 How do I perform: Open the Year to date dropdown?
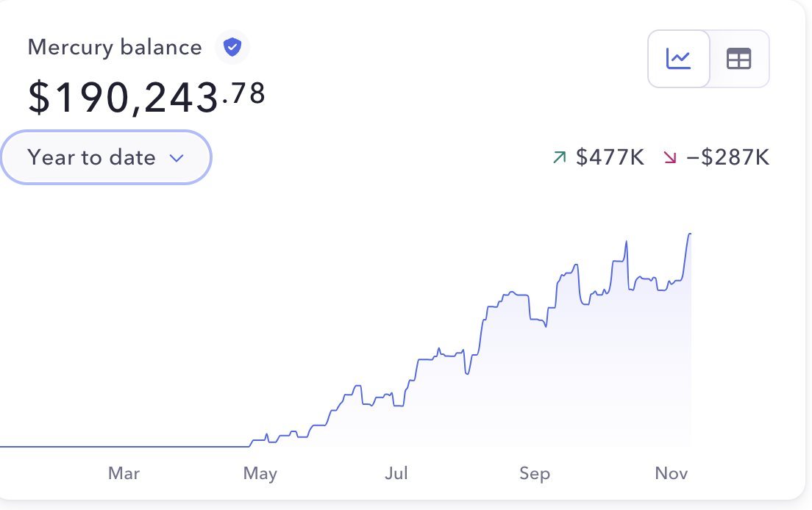[x=105, y=157]
